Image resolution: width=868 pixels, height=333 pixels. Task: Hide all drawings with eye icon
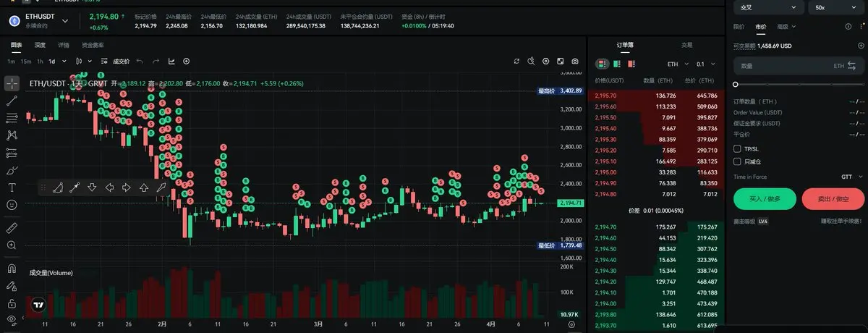11,319
